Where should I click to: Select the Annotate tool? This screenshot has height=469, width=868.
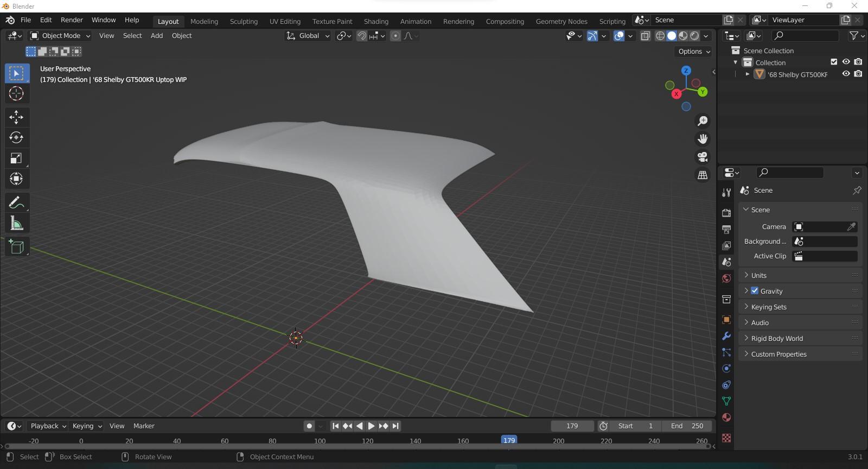coord(17,202)
